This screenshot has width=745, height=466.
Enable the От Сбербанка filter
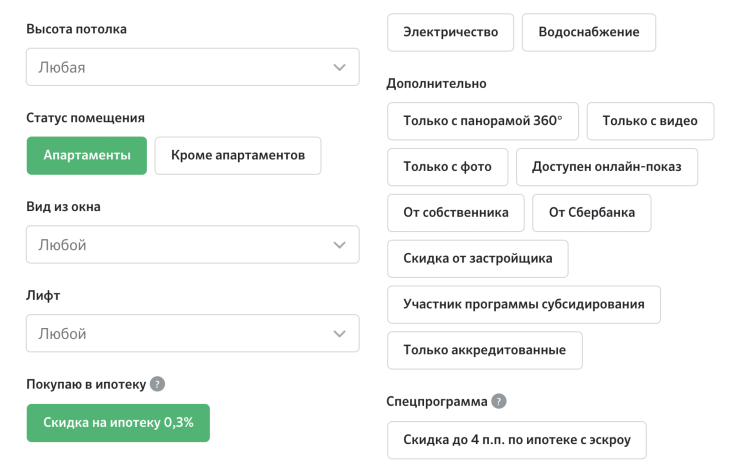[592, 212]
